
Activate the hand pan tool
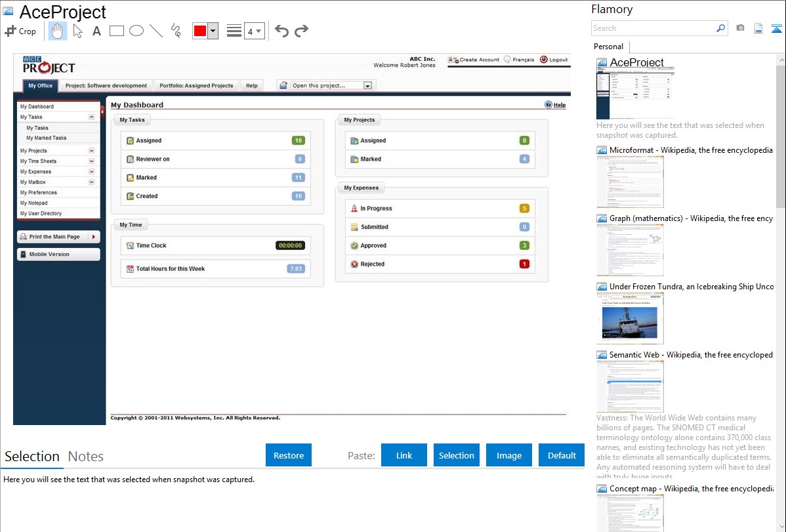point(58,31)
